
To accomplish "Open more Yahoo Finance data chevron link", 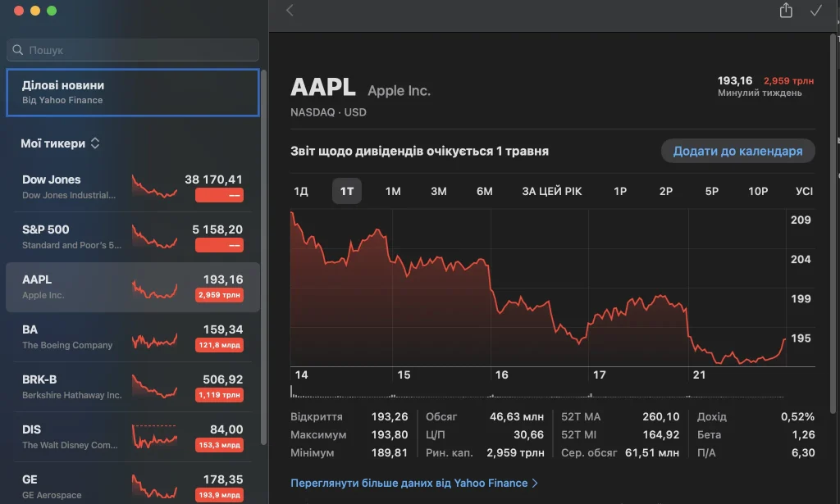I will coord(414,484).
